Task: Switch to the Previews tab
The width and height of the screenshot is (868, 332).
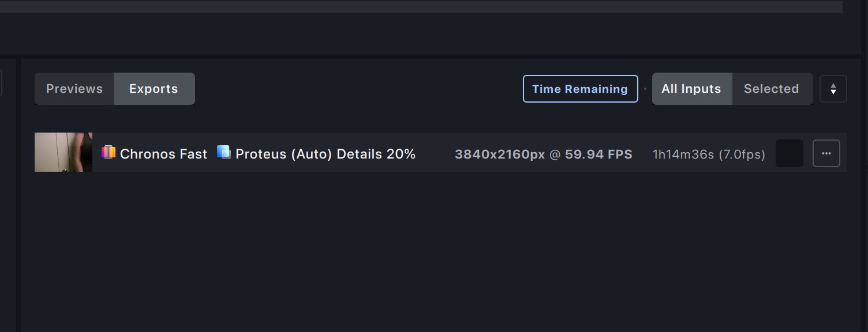Action: pyautogui.click(x=74, y=89)
